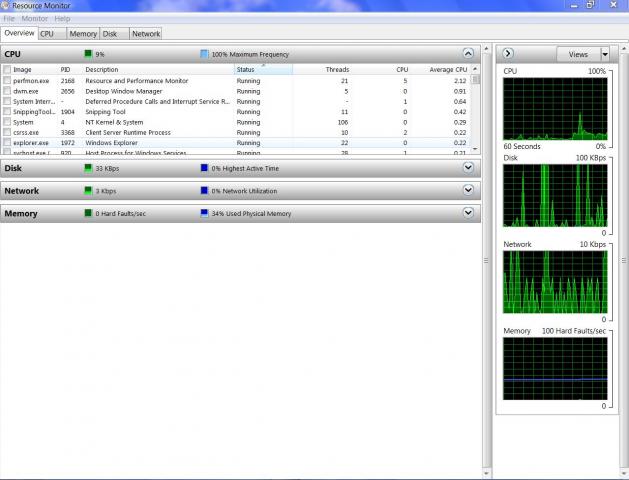629x480 pixels.
Task: Switch to the CPU tab
Action: point(53,34)
